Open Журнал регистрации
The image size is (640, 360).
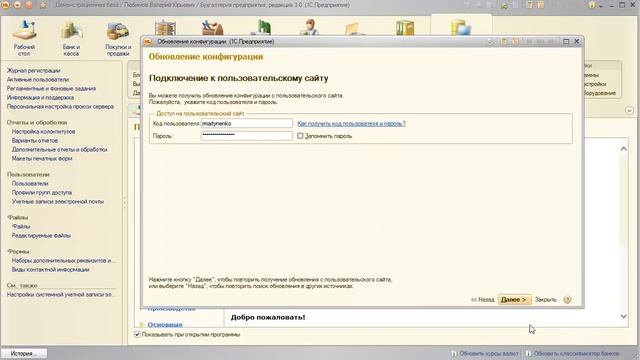pos(33,71)
